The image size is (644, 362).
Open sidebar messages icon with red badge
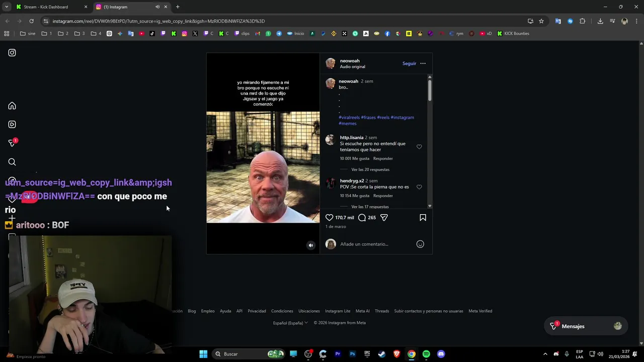tap(13, 143)
